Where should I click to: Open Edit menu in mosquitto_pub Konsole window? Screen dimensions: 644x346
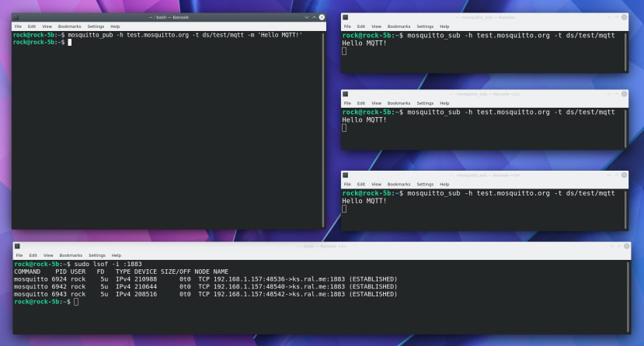click(32, 26)
